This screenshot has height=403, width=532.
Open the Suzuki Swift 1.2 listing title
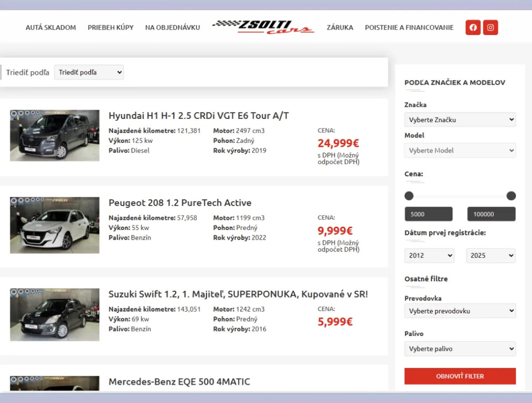coord(238,294)
